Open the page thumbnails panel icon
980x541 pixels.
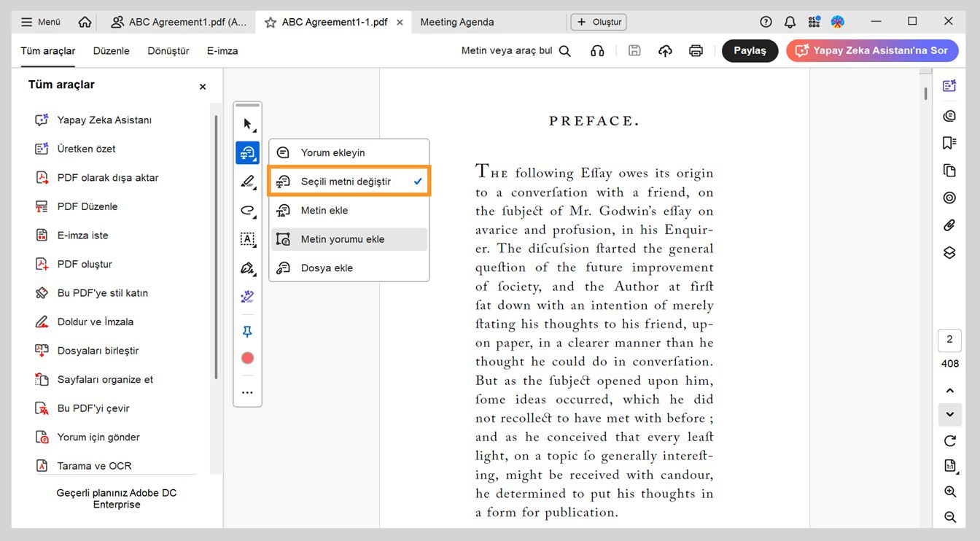click(949, 171)
